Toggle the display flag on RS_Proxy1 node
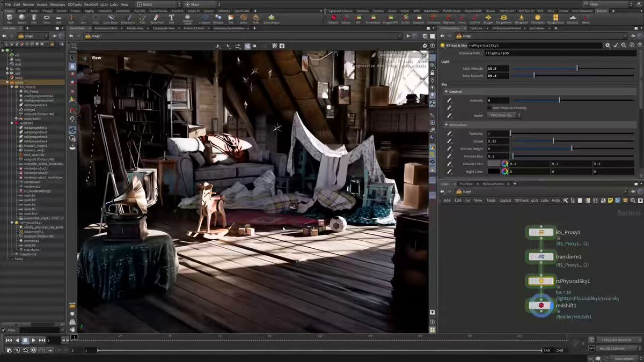The height and width of the screenshot is (362, 644). tap(551, 232)
